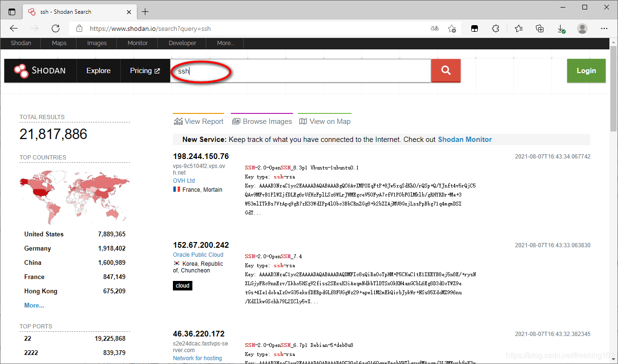The height and width of the screenshot is (364, 618).
Task: Filter by Germany country
Action: point(38,248)
